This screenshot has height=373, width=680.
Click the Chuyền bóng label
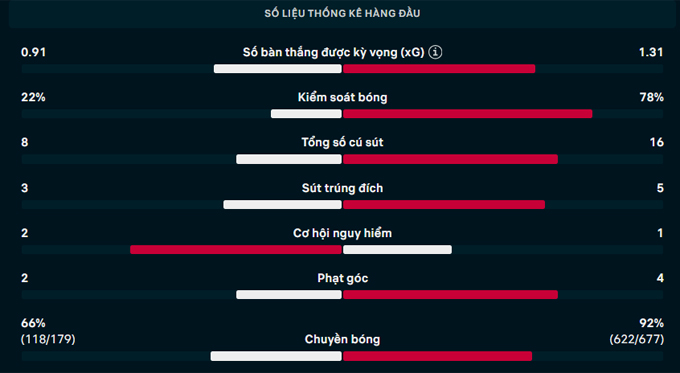(x=342, y=339)
